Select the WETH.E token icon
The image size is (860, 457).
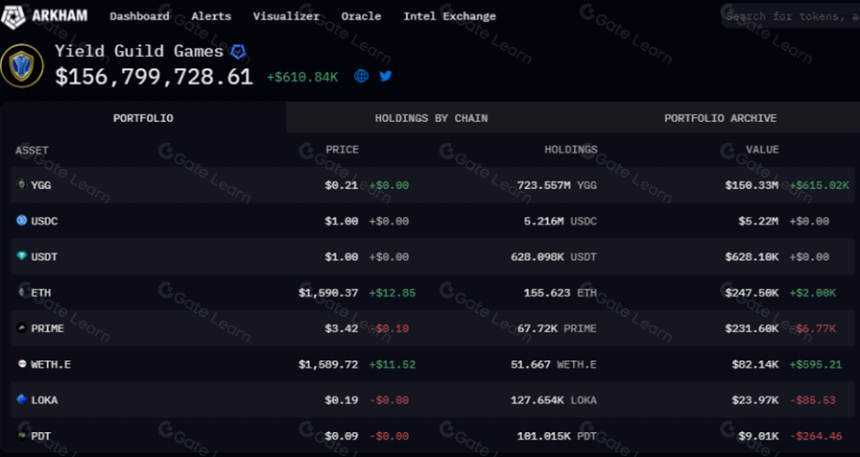pos(22,364)
